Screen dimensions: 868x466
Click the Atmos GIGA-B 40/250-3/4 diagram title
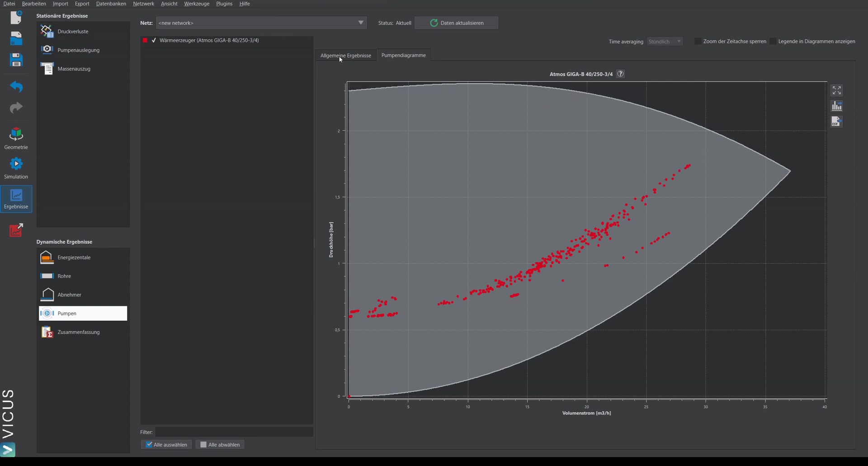coord(581,74)
